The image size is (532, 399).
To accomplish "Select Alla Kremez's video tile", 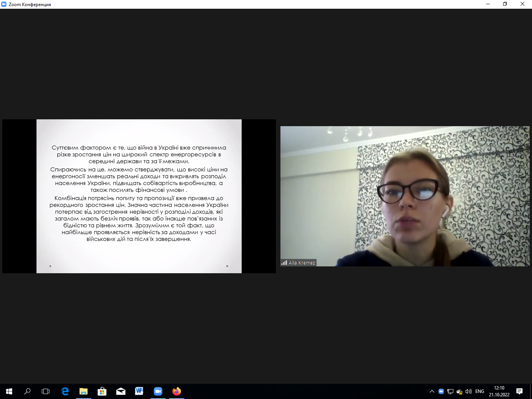I will (405, 196).
